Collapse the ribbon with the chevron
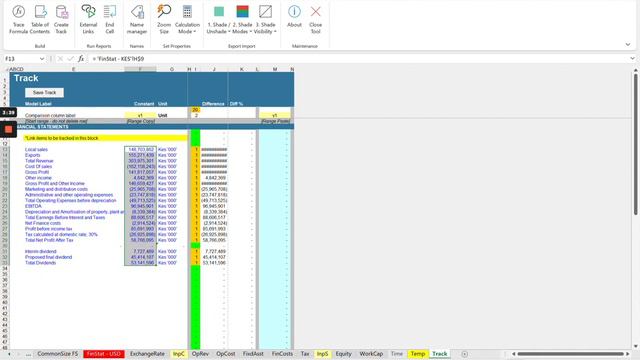This screenshot has height=360, width=640. pyautogui.click(x=628, y=44)
